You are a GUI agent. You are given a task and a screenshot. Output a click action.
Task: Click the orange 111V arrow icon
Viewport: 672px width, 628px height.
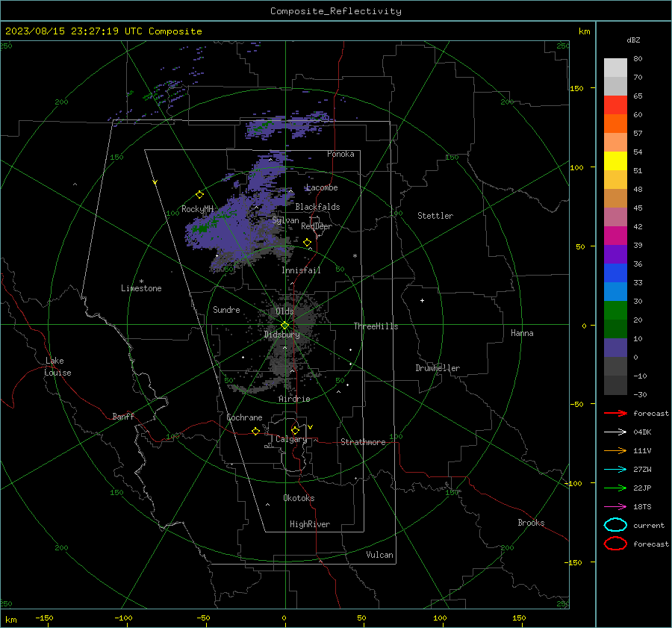(615, 450)
